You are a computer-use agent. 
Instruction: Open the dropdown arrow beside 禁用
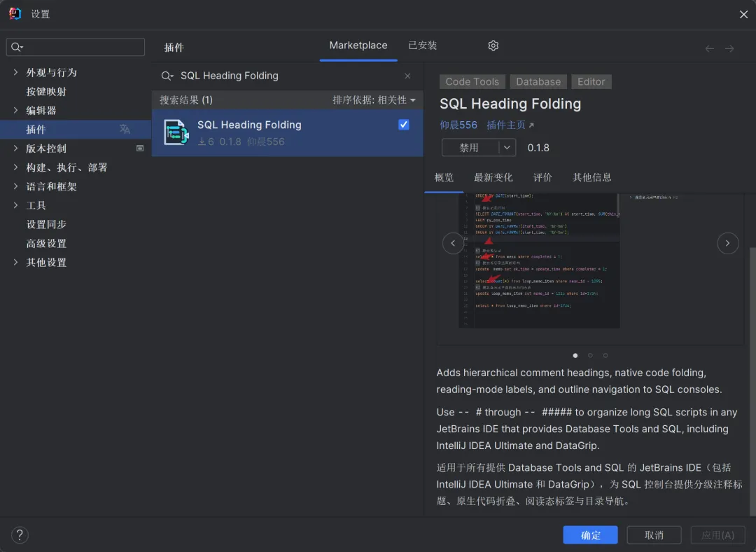point(507,148)
